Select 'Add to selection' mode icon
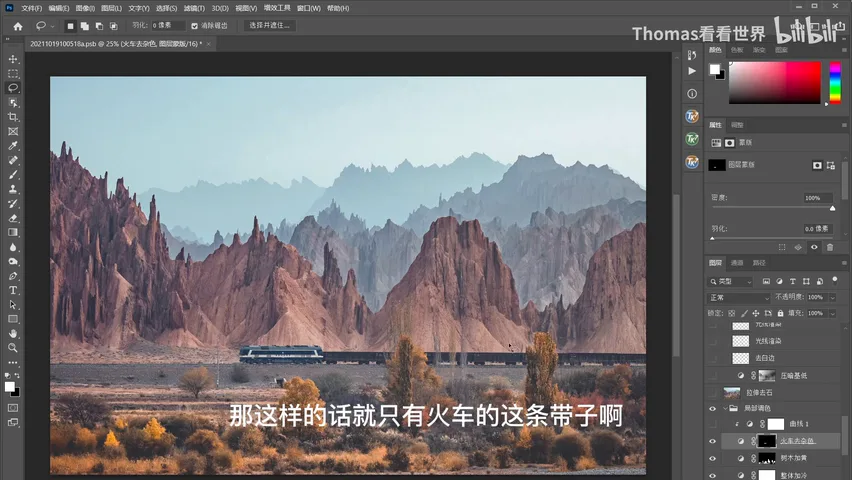Screen dimensions: 852x480 tap(85, 26)
